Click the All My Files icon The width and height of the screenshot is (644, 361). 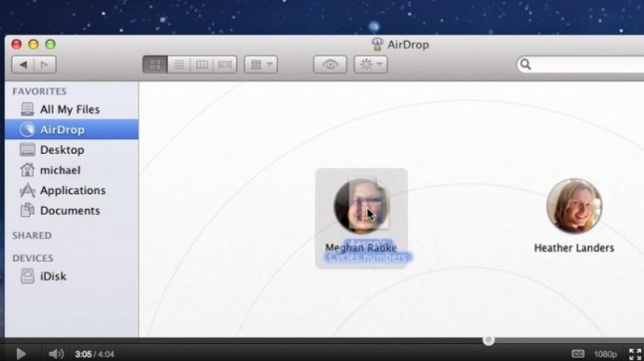[27, 109]
